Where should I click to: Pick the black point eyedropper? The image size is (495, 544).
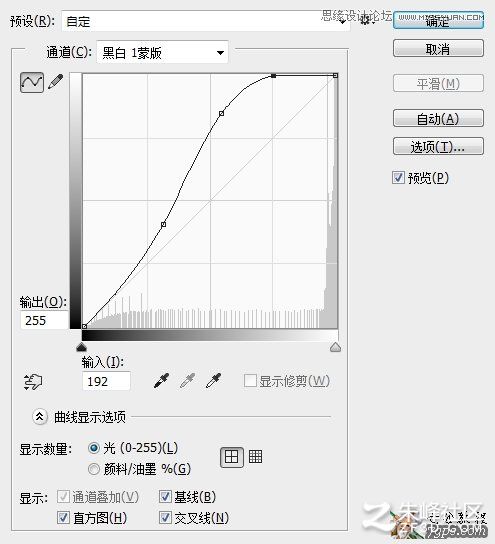[x=161, y=380]
